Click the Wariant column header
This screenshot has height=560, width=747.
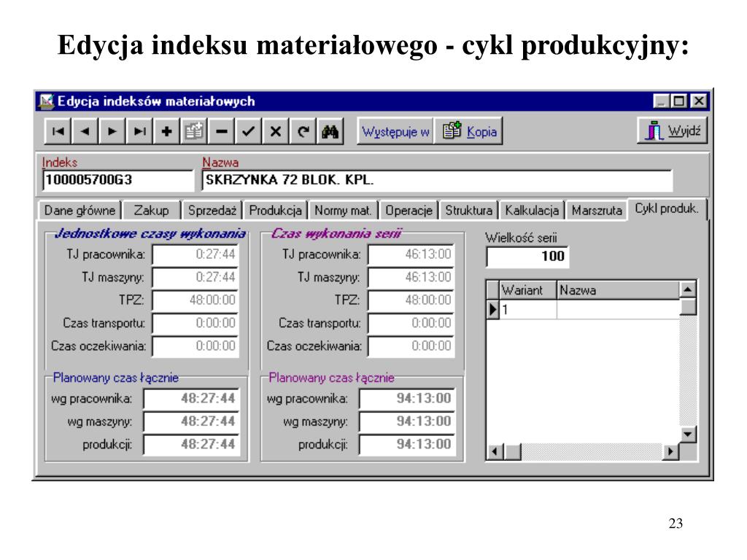click(528, 290)
